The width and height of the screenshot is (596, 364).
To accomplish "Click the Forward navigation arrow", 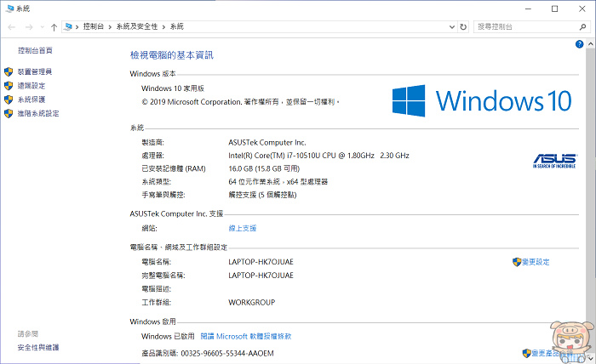I will pos(29,27).
